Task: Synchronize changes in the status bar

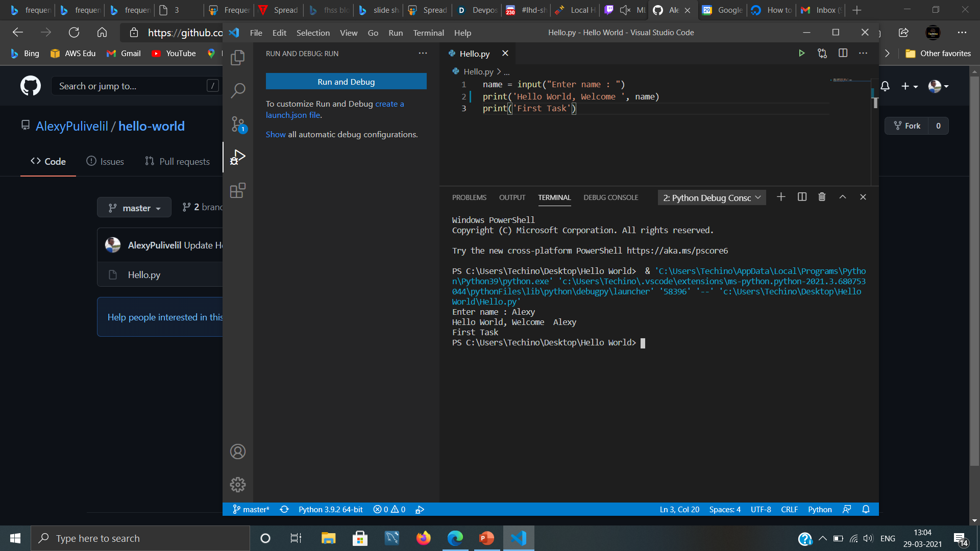Action: pos(284,509)
